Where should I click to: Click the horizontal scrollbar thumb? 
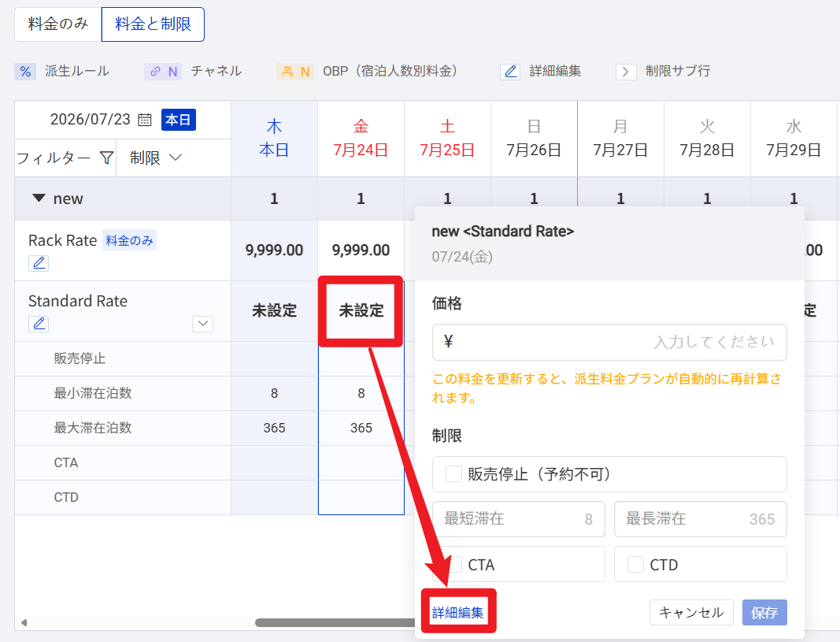click(335, 622)
